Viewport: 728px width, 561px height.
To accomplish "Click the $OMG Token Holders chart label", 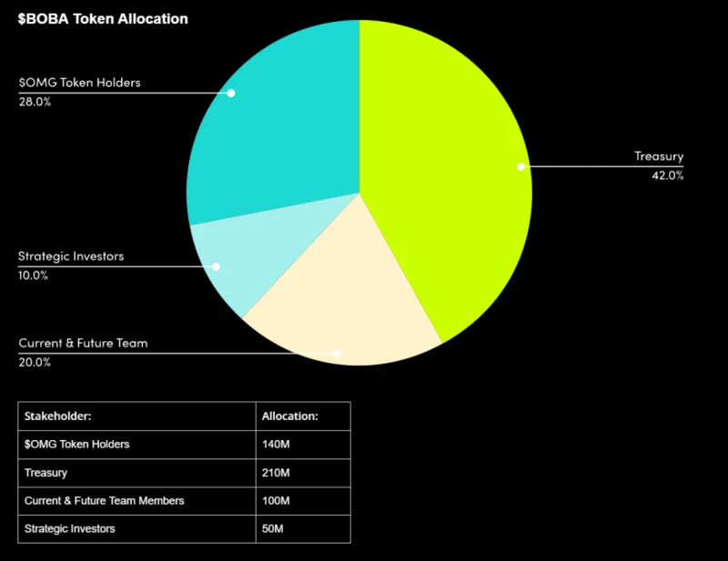I will tap(79, 92).
